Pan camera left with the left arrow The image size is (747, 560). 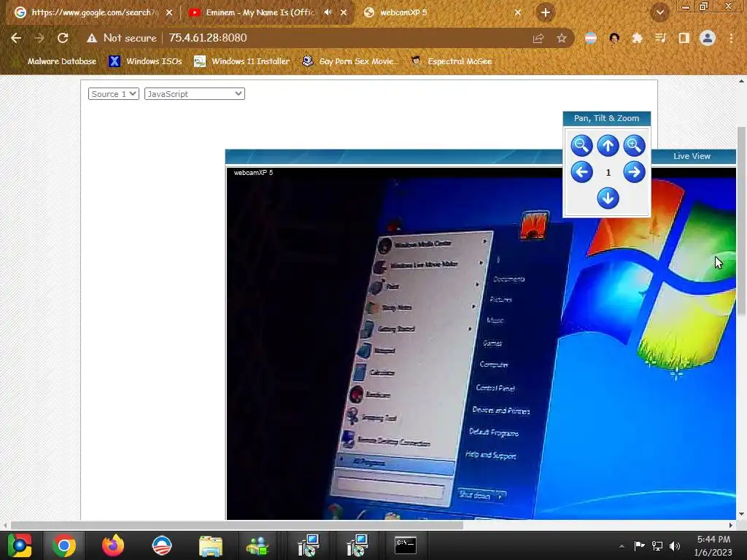point(581,172)
